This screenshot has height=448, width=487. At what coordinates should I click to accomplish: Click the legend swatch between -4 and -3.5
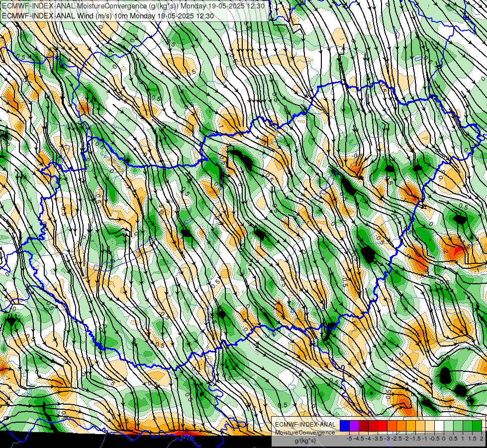[x=373, y=426]
